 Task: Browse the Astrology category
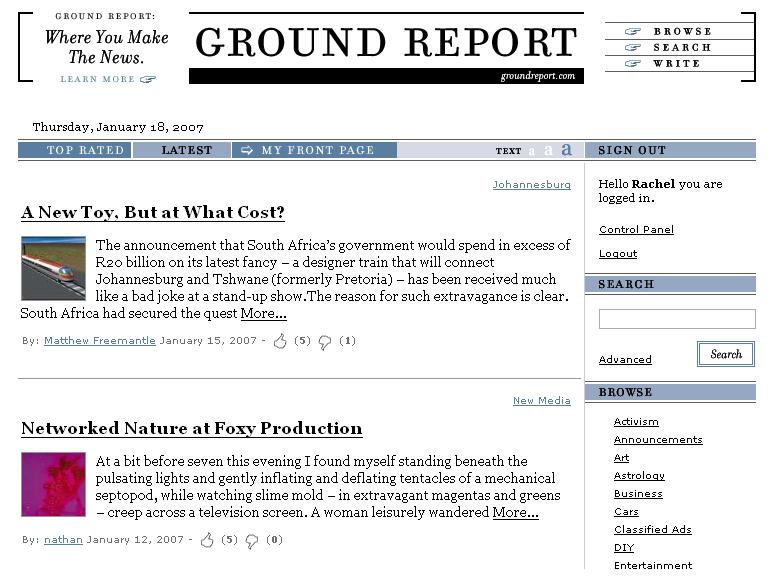[x=639, y=476]
